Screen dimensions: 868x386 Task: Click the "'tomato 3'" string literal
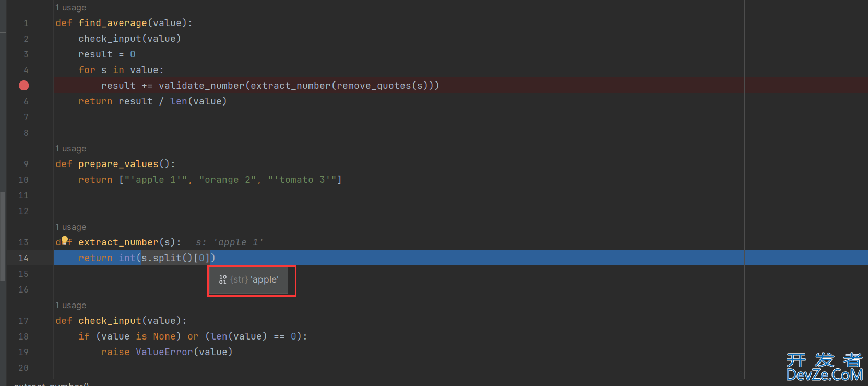point(302,180)
